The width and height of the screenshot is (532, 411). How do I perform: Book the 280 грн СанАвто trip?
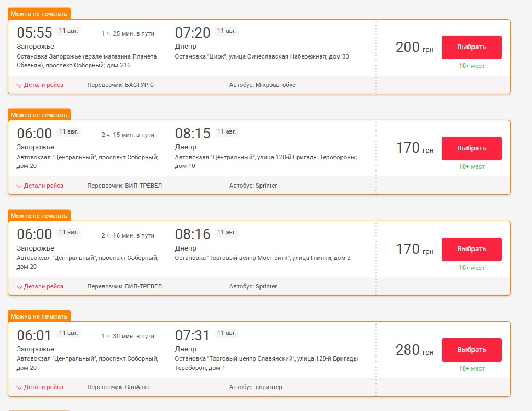471,350
